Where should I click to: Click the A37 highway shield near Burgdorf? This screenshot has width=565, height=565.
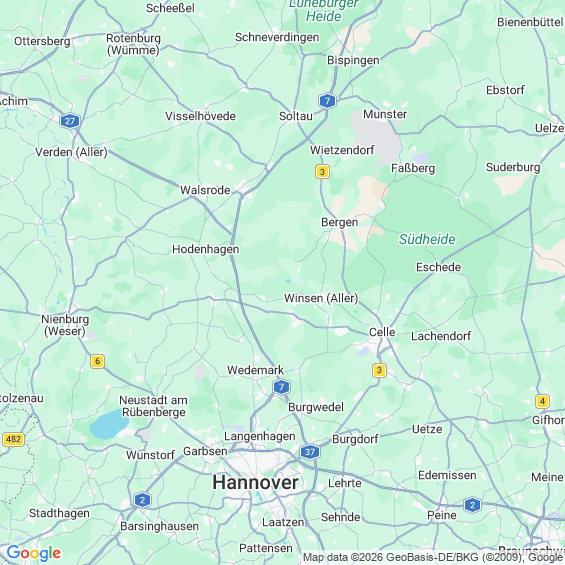[x=310, y=452]
